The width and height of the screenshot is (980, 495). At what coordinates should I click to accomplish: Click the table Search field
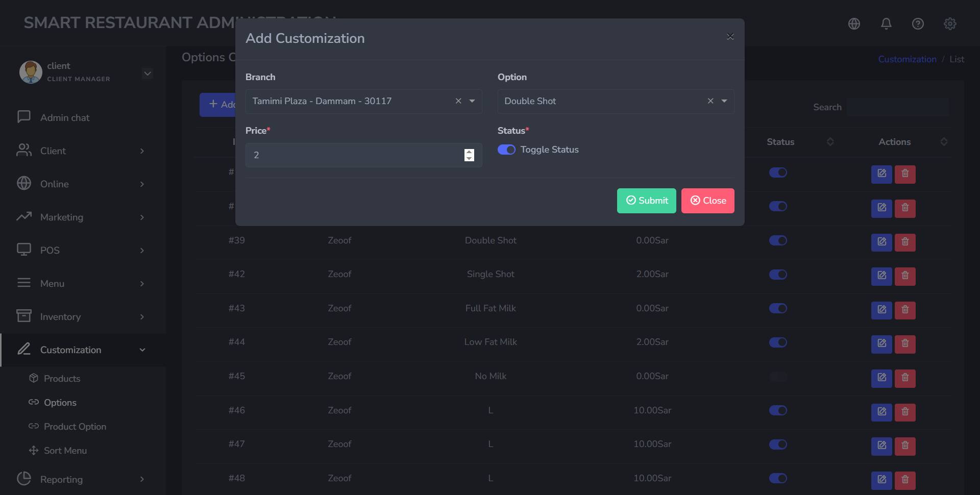898,107
